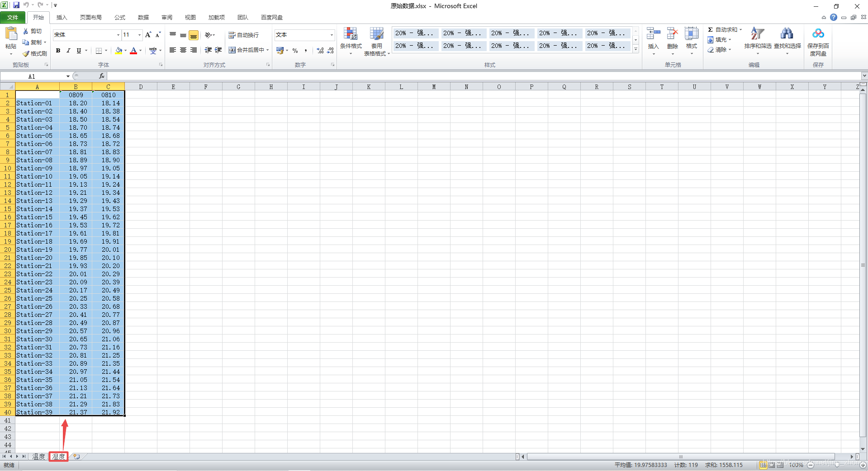The image size is (868, 471).
Task: Switch to the Data (数据) tab
Action: pos(143,17)
